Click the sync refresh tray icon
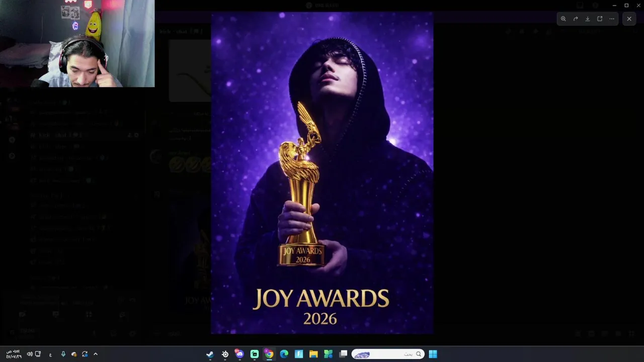Screen dimensions: 644x362 point(85,354)
